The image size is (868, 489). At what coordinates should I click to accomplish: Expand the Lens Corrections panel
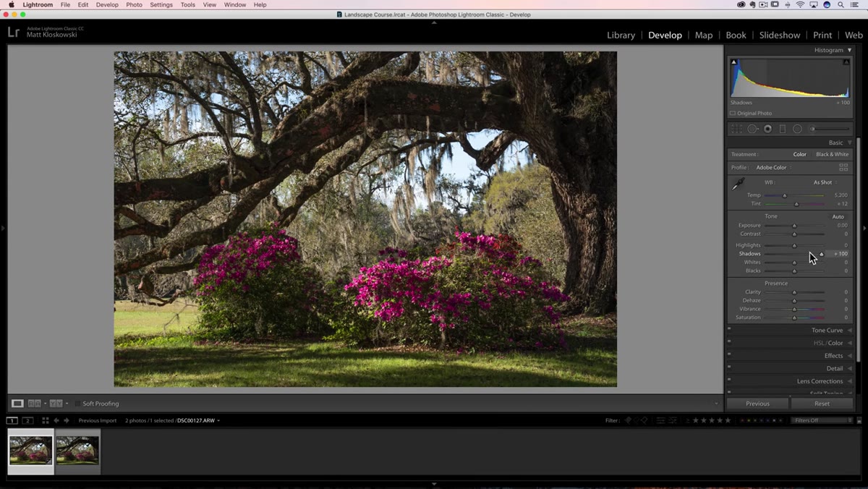849,381
